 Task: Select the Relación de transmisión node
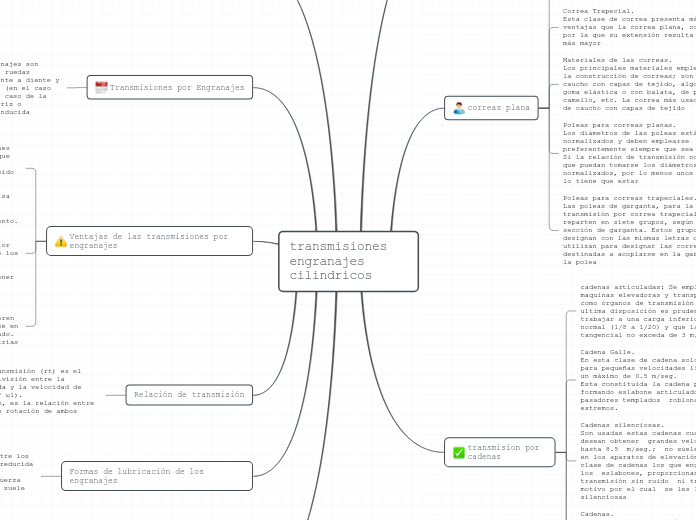(189, 395)
